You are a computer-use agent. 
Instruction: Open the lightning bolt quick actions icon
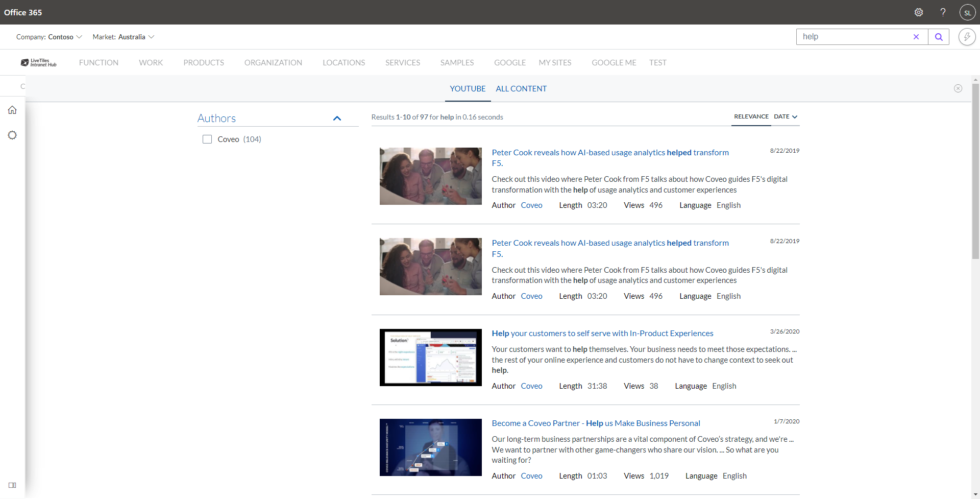[x=967, y=37]
